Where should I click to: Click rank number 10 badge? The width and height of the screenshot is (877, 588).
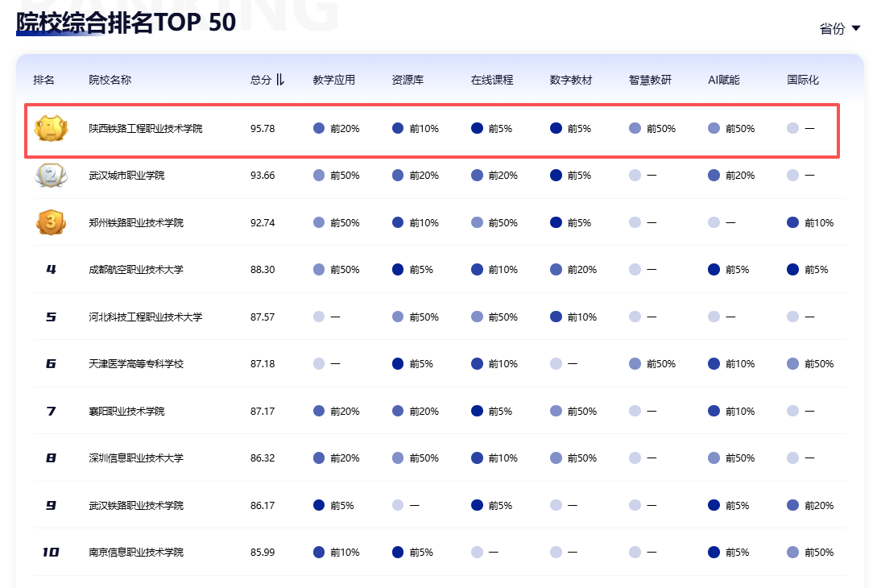click(51, 553)
